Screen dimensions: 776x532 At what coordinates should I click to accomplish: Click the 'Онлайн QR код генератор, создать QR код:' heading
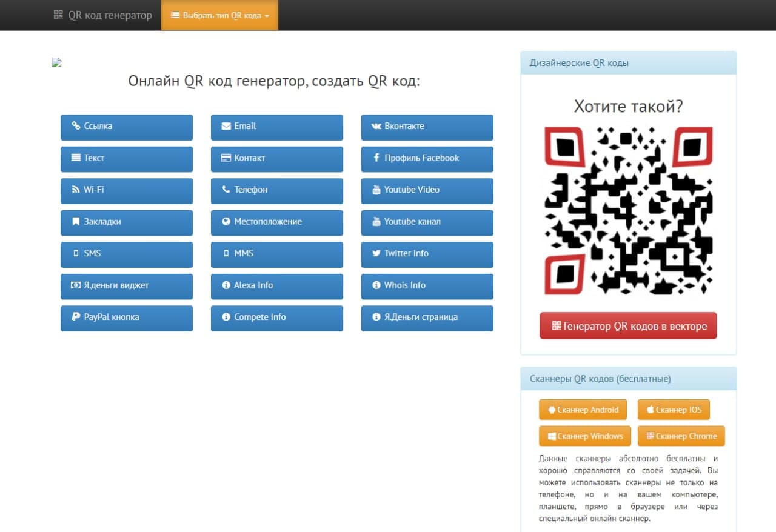pyautogui.click(x=274, y=81)
